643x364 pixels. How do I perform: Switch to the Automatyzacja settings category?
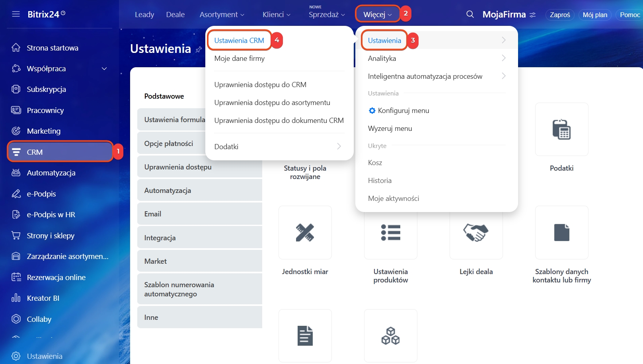point(199,191)
